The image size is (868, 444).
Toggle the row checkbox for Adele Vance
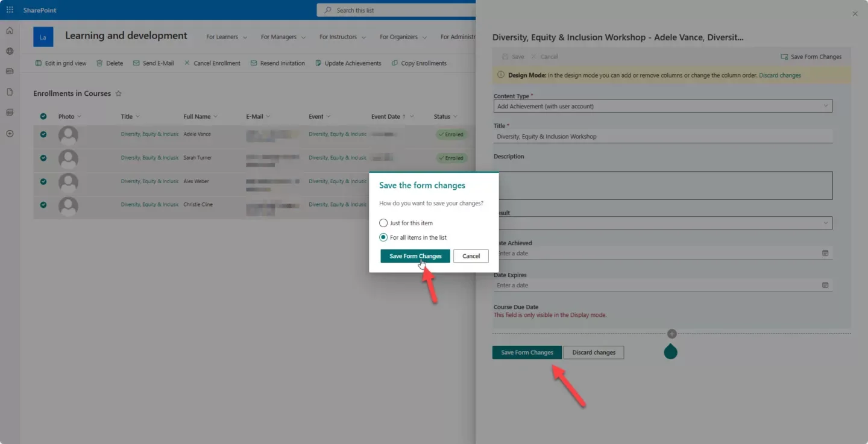(x=43, y=134)
